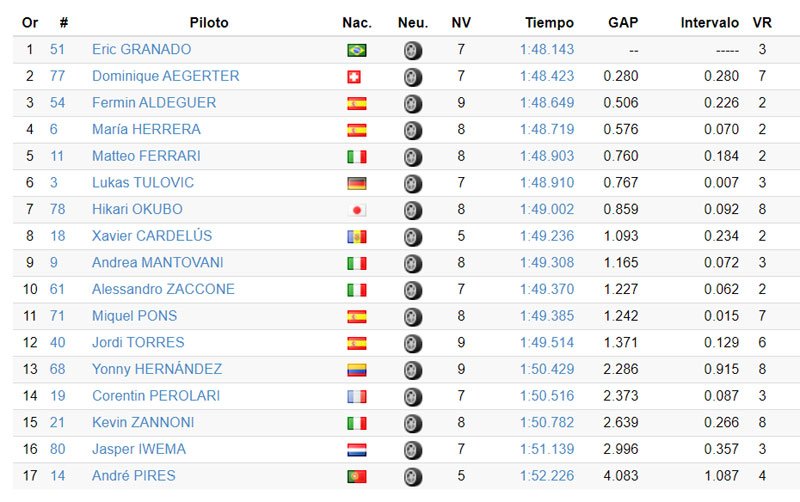Click lap time 1:48.143
Screen dimensions: 800x502
point(546,49)
